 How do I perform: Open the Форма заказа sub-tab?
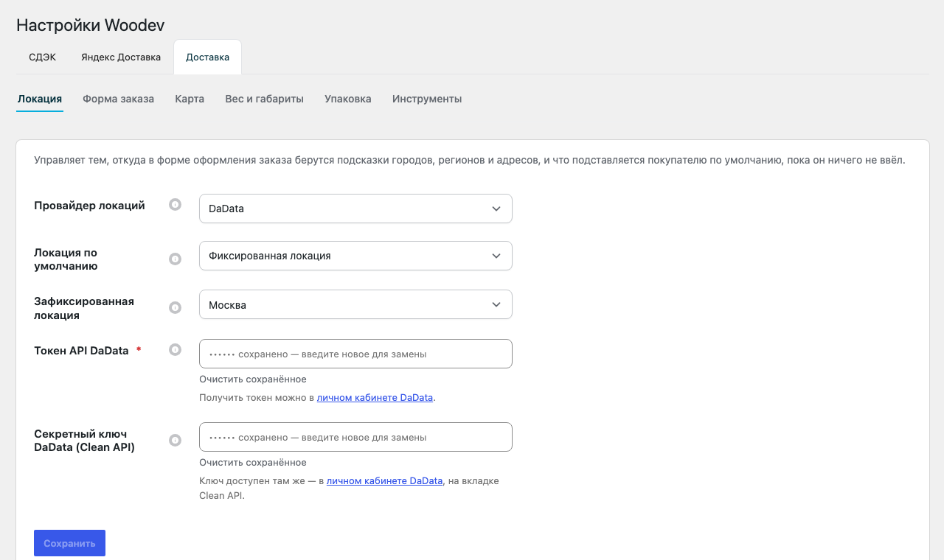pos(118,99)
